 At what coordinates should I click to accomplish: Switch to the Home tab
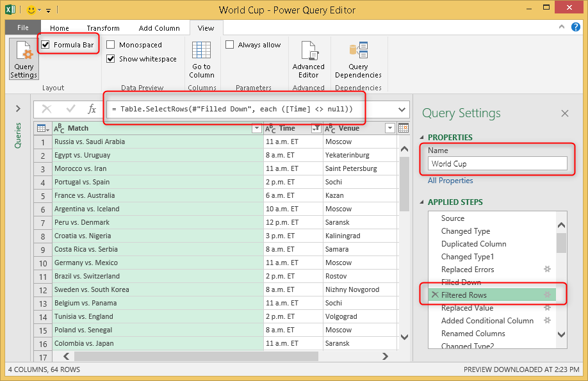click(x=60, y=28)
